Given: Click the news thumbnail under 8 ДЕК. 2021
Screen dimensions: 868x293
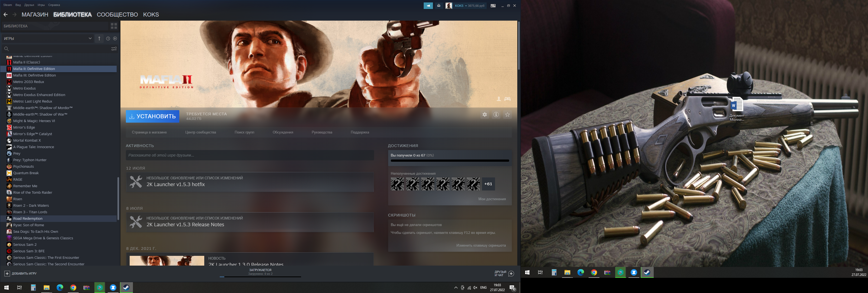Looking at the screenshot, I should (x=167, y=261).
